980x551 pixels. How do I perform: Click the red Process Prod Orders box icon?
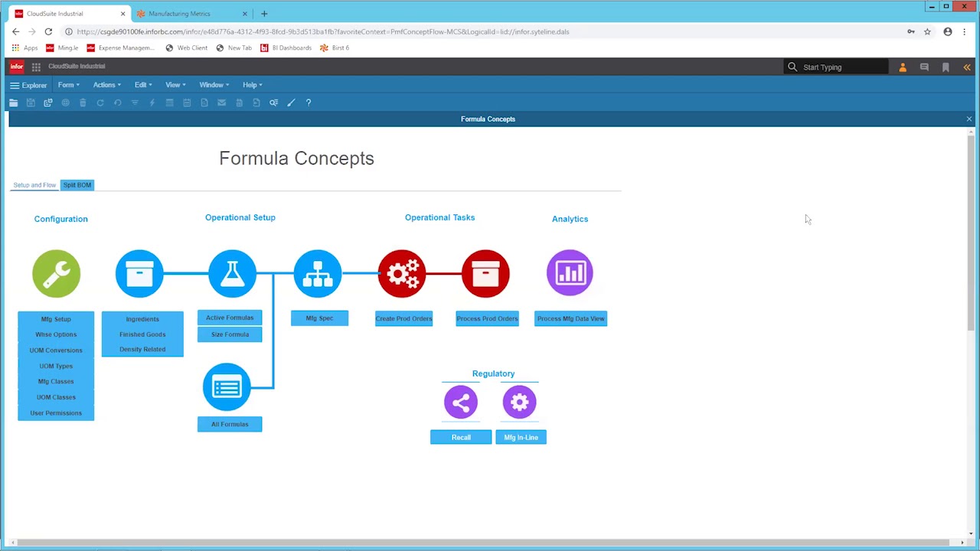485,273
